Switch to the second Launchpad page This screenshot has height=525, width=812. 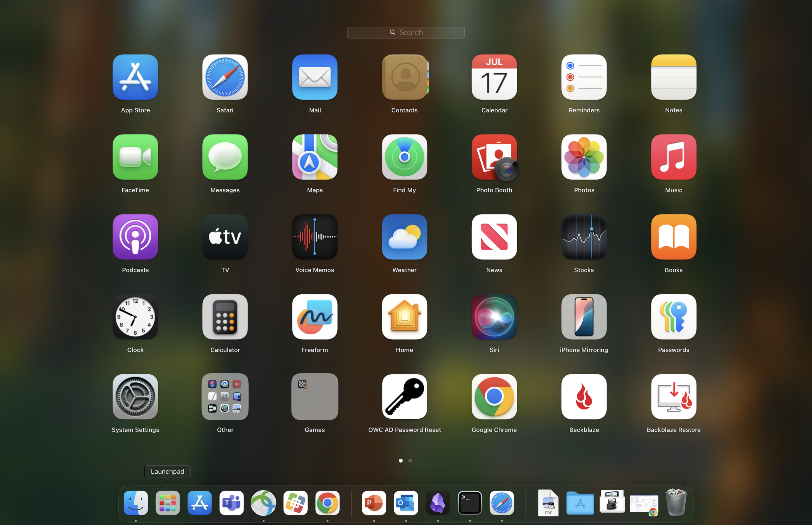click(410, 461)
